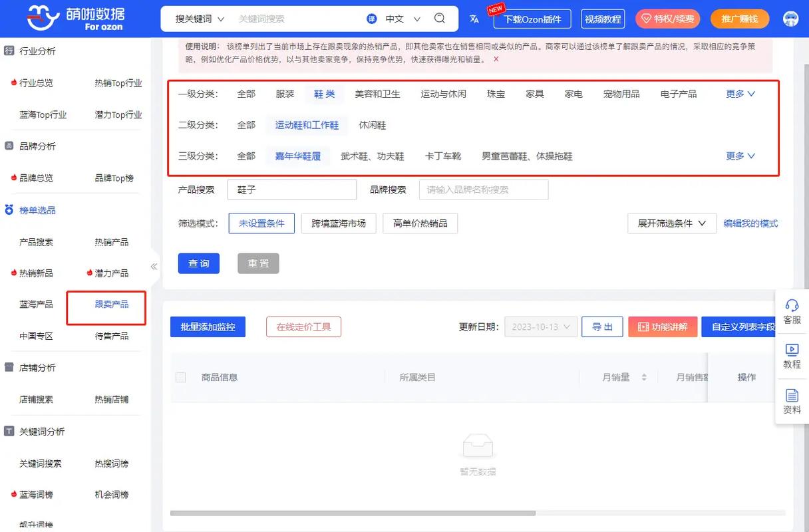Screen dimensions: 809x532
Task: Select 美容和卫生 category
Action: [x=377, y=94]
